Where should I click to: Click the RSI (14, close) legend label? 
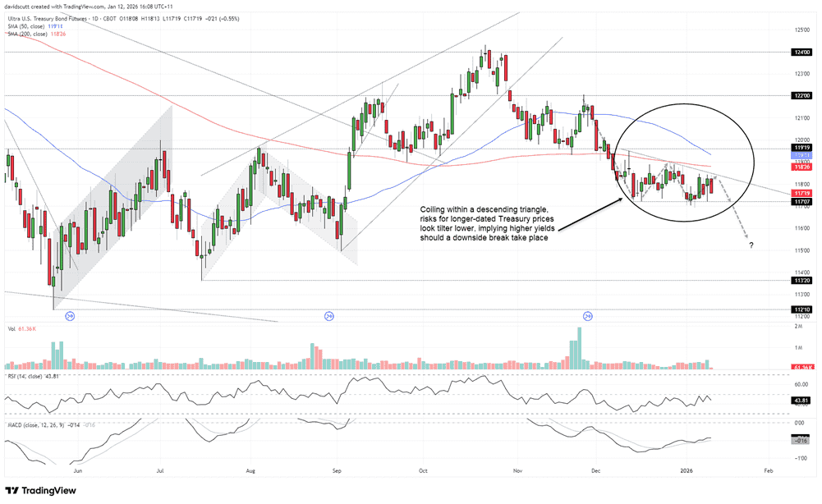tap(25, 377)
